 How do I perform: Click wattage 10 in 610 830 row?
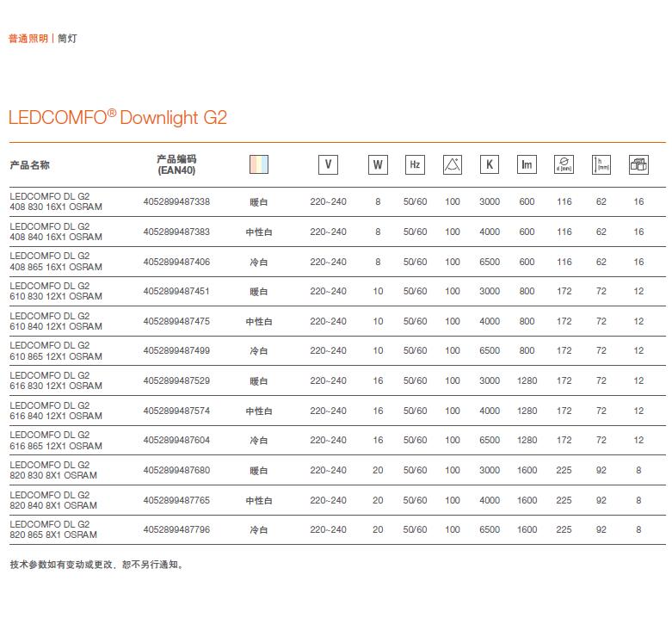[378, 292]
